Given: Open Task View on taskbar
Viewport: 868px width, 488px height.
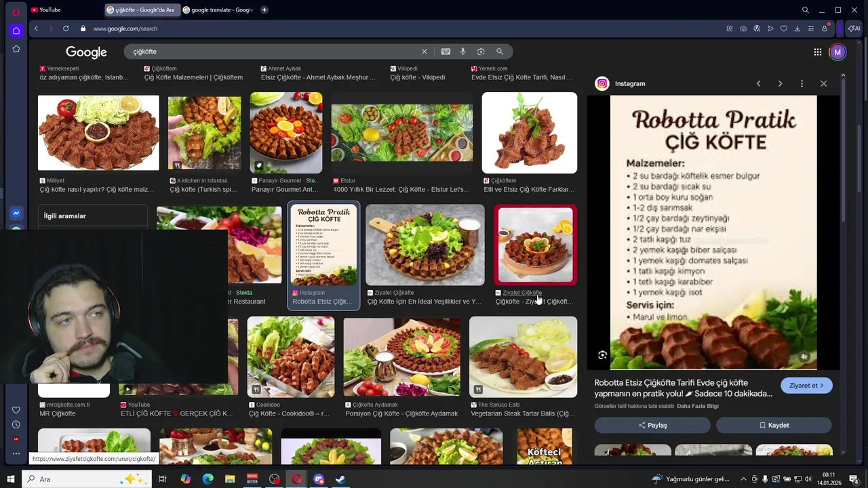Looking at the screenshot, I should point(163,479).
